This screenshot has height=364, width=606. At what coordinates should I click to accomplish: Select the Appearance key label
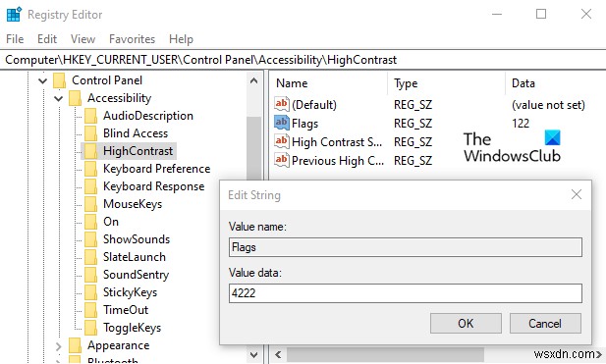pos(118,345)
